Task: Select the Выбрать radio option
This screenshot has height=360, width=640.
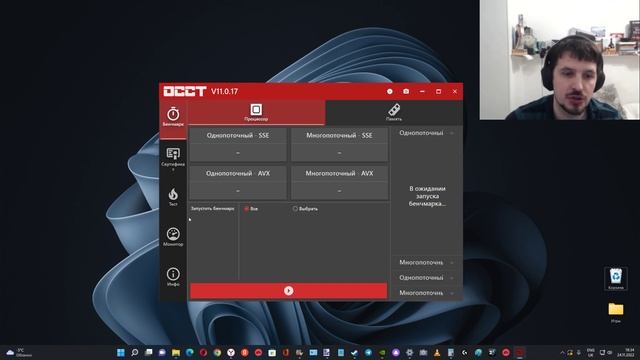Action: click(305, 209)
